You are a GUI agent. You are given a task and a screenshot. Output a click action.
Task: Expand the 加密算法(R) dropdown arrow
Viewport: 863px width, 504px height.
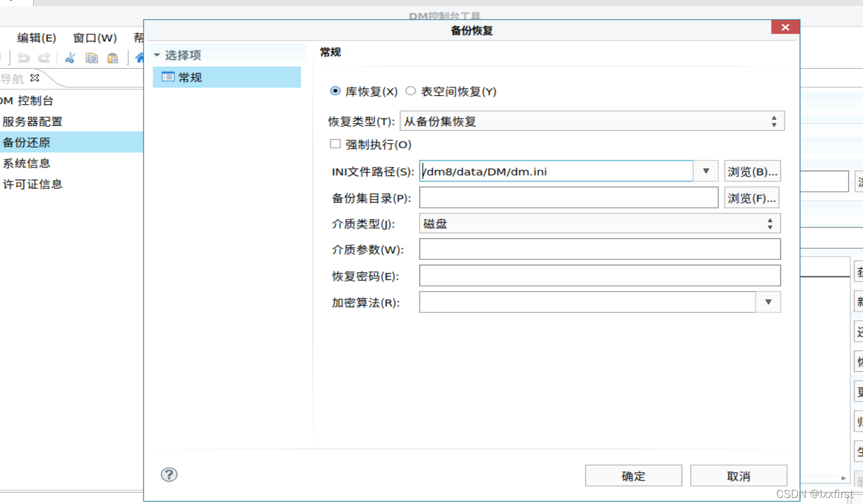768,302
